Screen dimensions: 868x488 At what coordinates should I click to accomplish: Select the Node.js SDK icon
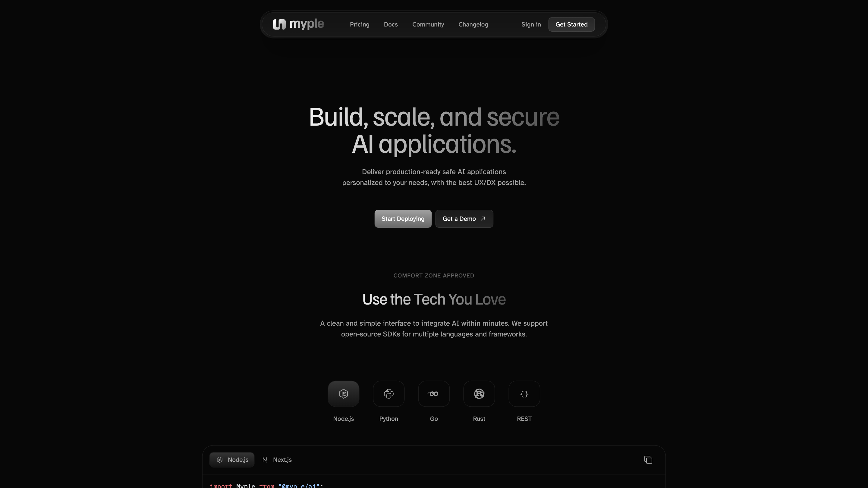tap(343, 394)
